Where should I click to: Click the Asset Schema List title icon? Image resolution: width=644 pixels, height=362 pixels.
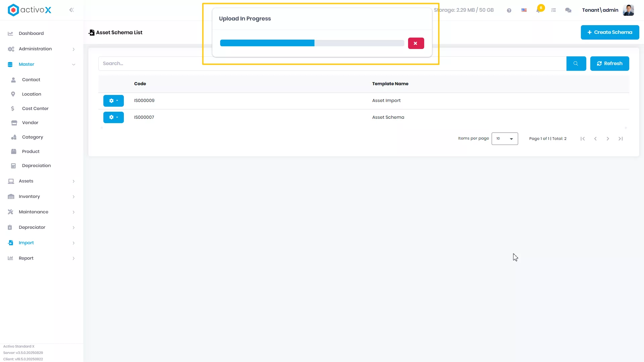pos(91,33)
